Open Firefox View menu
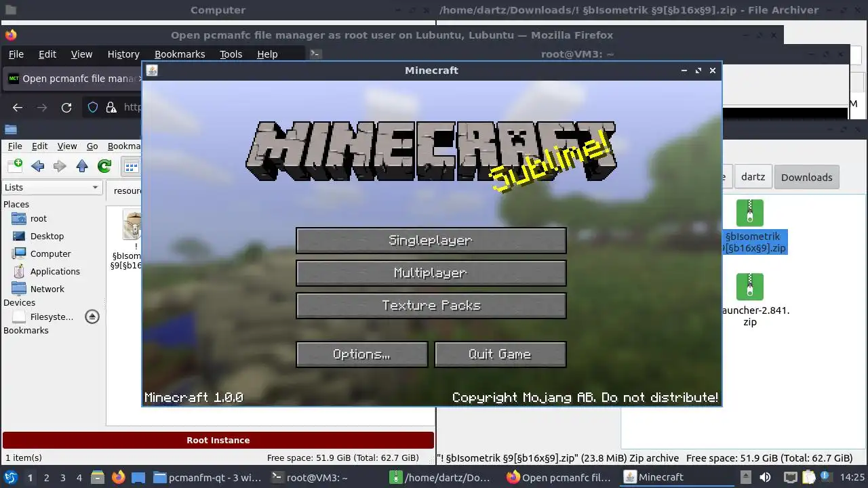868x488 pixels. (81, 54)
